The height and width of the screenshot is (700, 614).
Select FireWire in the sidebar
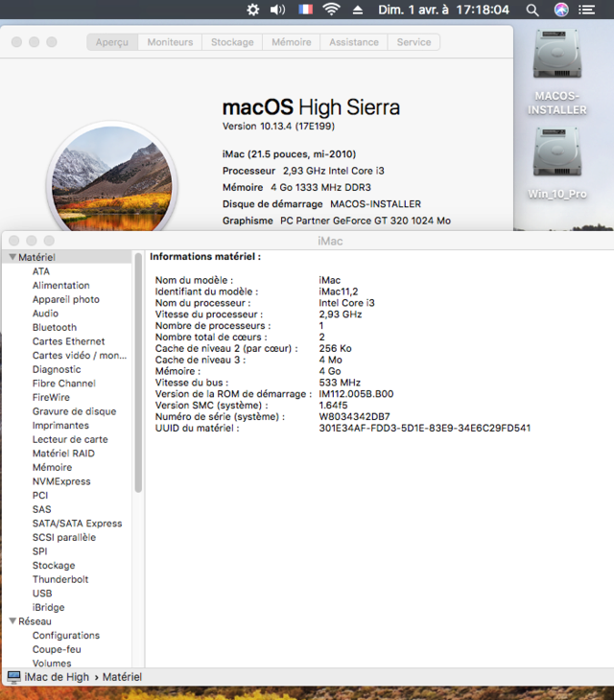(x=52, y=397)
